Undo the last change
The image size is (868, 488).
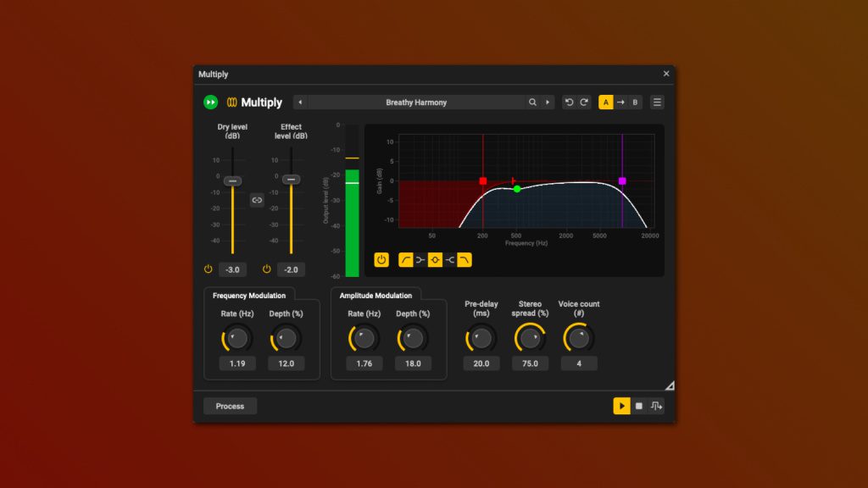pos(569,103)
